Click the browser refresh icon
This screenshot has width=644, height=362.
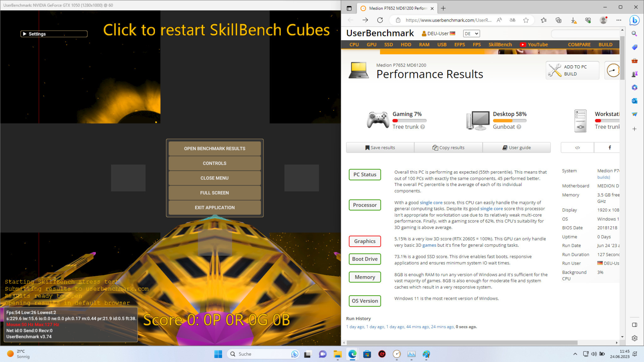pyautogui.click(x=380, y=20)
